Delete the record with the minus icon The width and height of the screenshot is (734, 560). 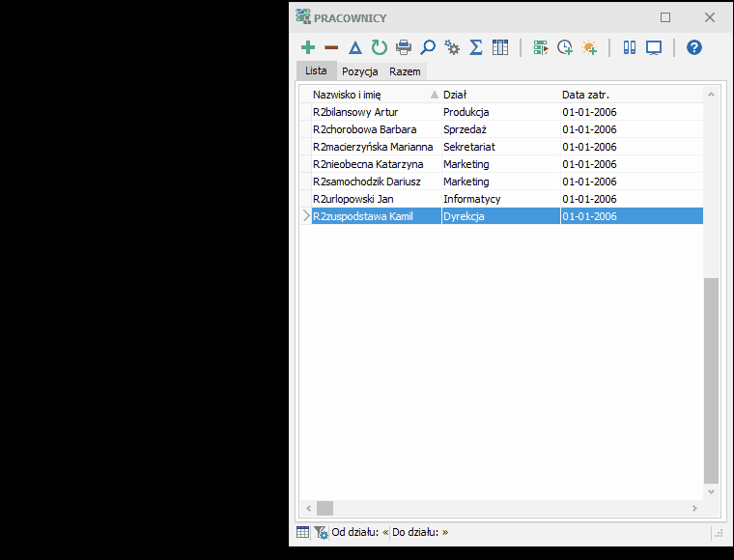pyautogui.click(x=331, y=47)
